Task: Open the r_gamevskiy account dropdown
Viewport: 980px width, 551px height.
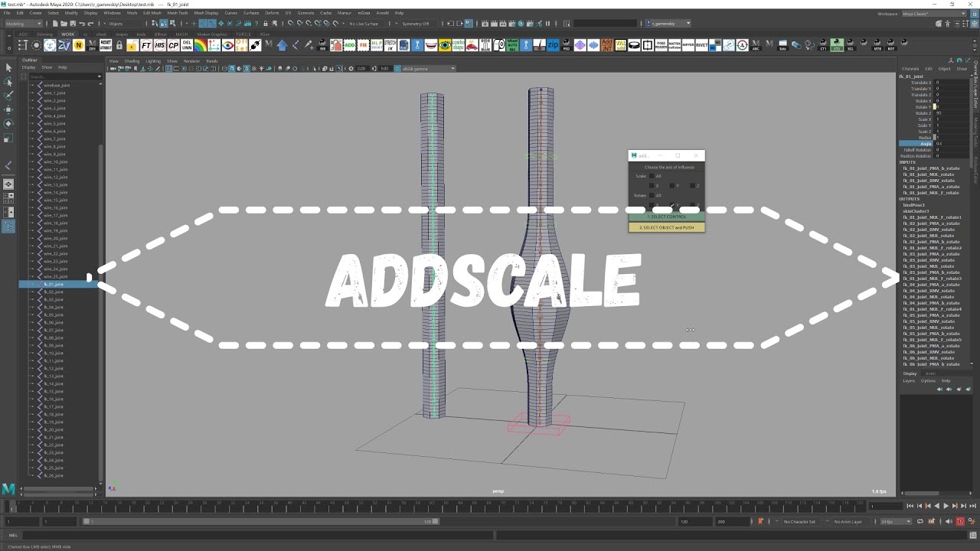Action: pos(668,23)
